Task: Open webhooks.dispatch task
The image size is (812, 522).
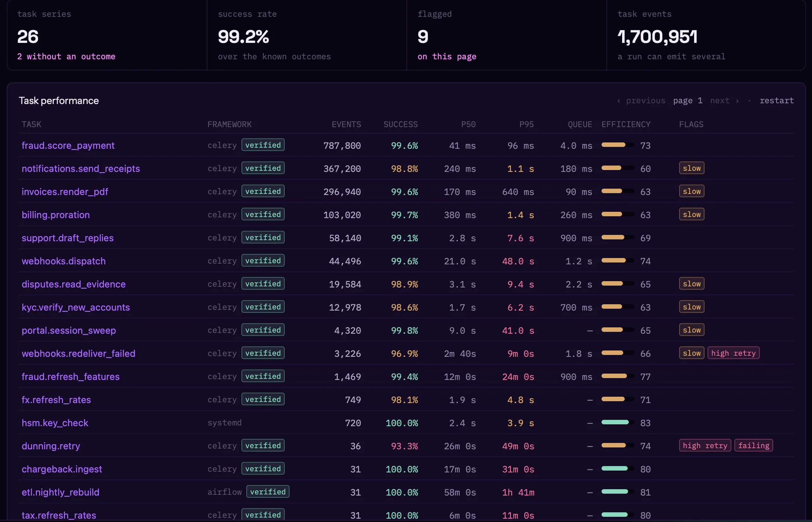Action: point(63,261)
